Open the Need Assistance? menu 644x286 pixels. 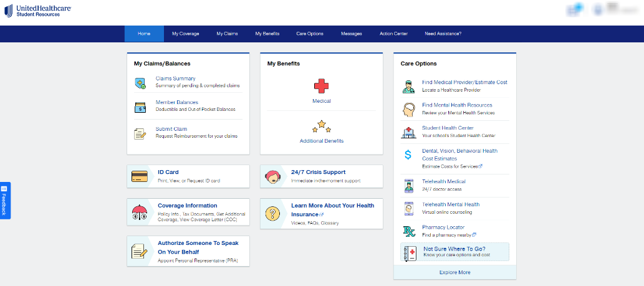pyautogui.click(x=443, y=34)
